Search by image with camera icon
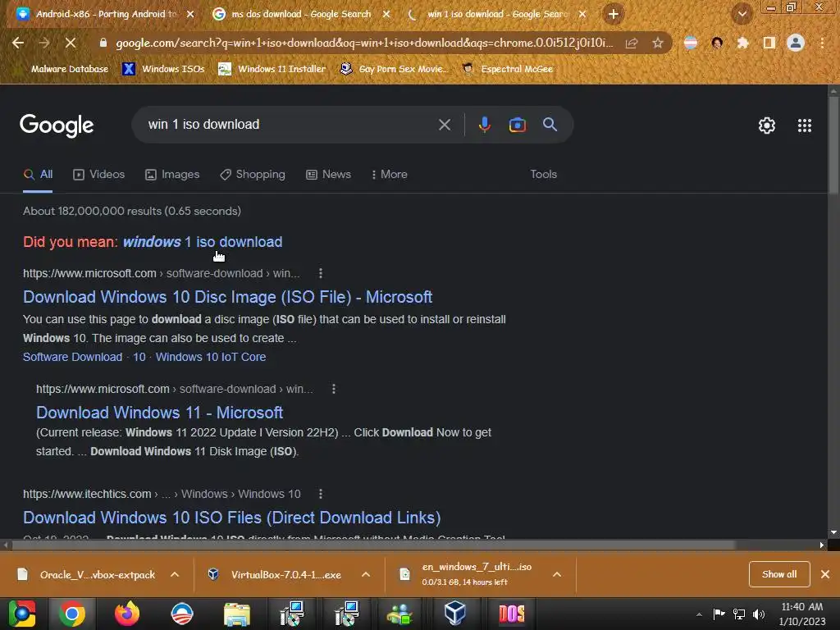 (x=517, y=125)
